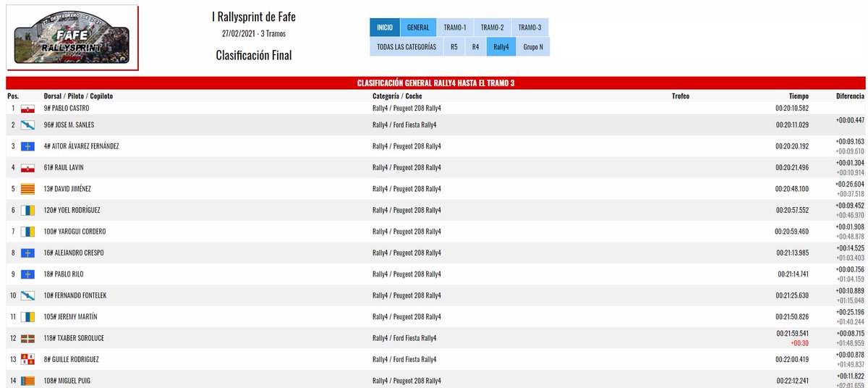Select driver 96# JOSE M. SANLES
This screenshot has width=868, height=388.
pos(69,125)
